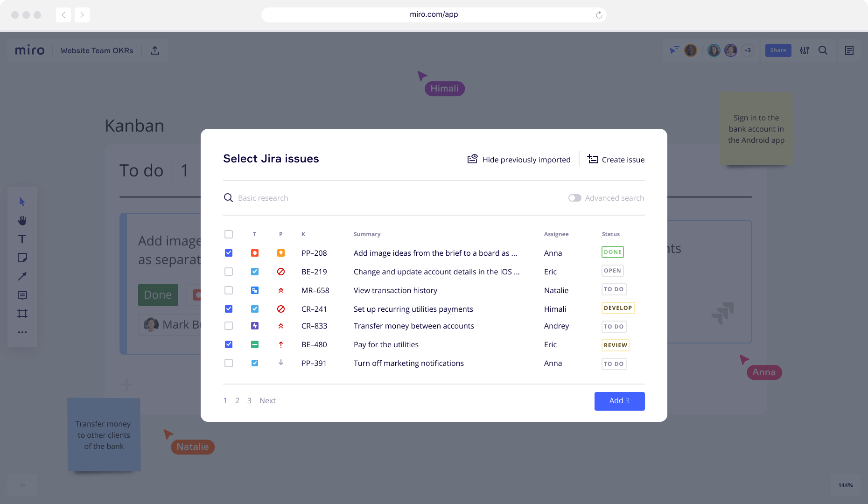Click the Sign in to bank sticky note
This screenshot has height=504, width=868.
coord(756,129)
